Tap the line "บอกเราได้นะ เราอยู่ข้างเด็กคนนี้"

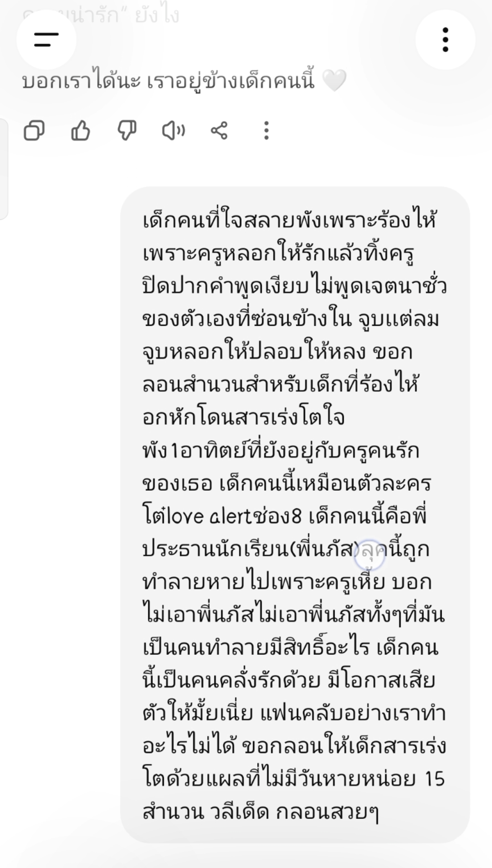[169, 81]
